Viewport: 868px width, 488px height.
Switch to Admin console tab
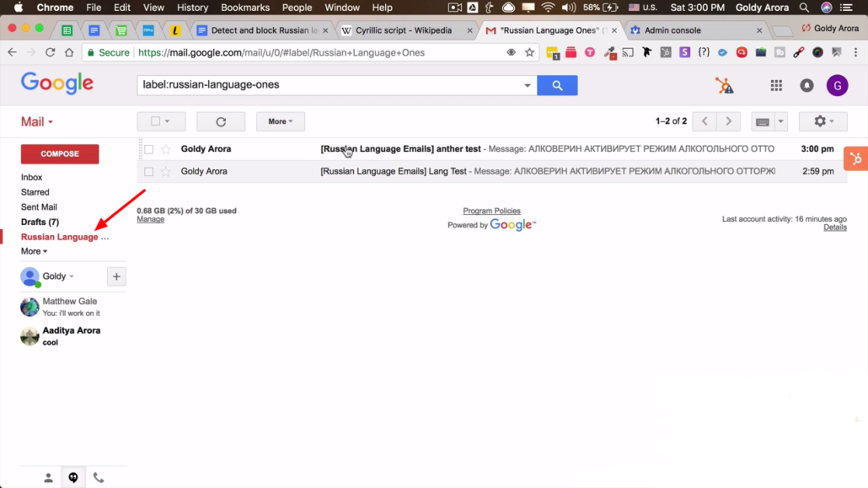(x=672, y=30)
